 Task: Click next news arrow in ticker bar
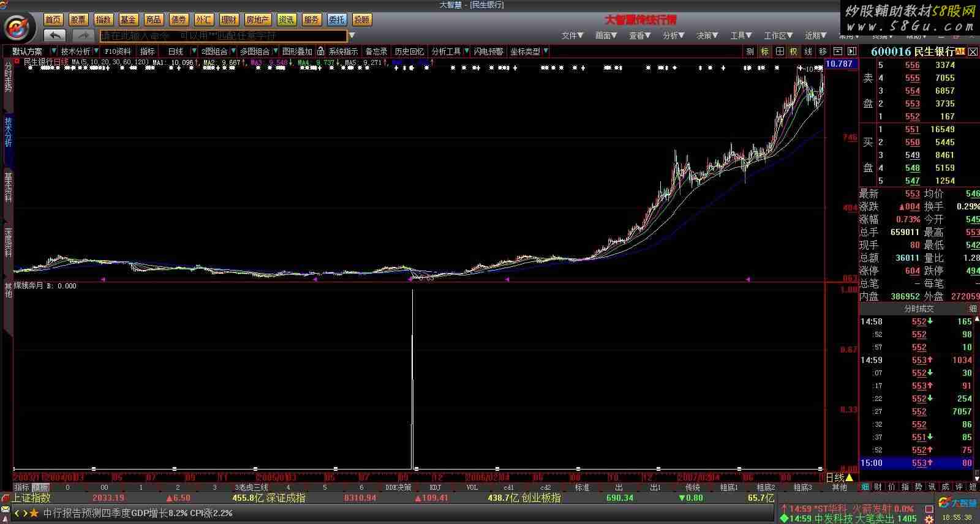coord(25,513)
